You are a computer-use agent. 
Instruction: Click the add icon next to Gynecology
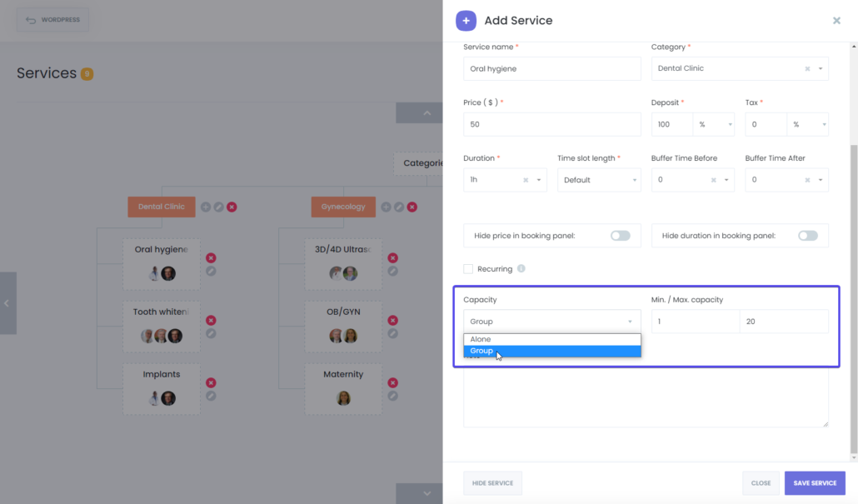[x=386, y=207]
